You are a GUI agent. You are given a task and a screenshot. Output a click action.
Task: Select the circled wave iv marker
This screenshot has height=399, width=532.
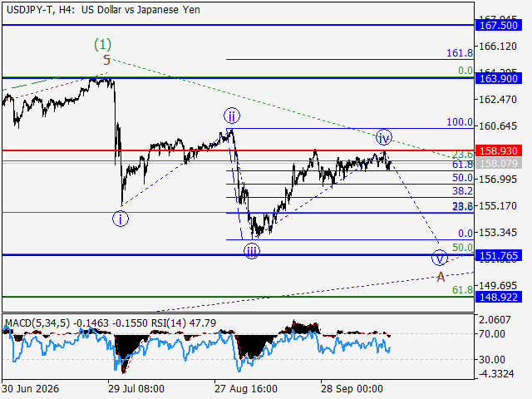click(384, 138)
